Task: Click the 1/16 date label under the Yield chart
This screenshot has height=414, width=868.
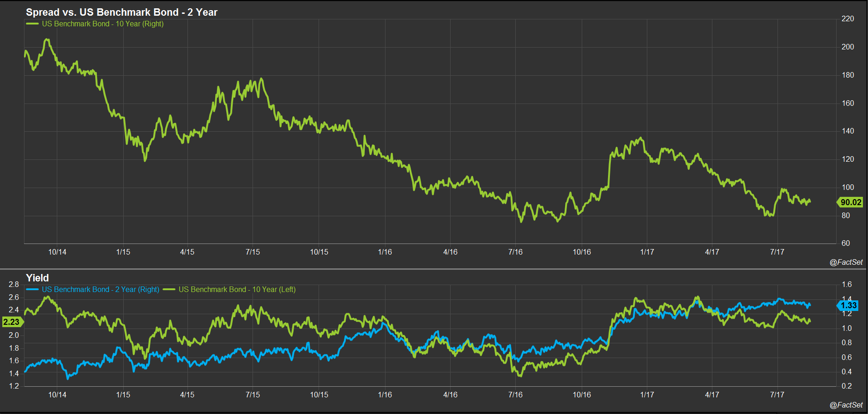Action: [x=385, y=395]
